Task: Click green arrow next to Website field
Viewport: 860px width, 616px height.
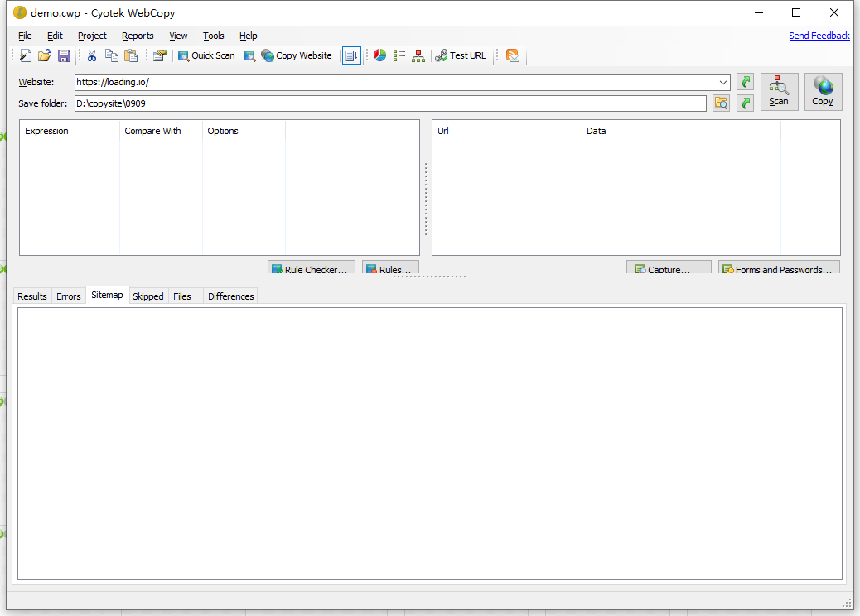Action: [745, 82]
